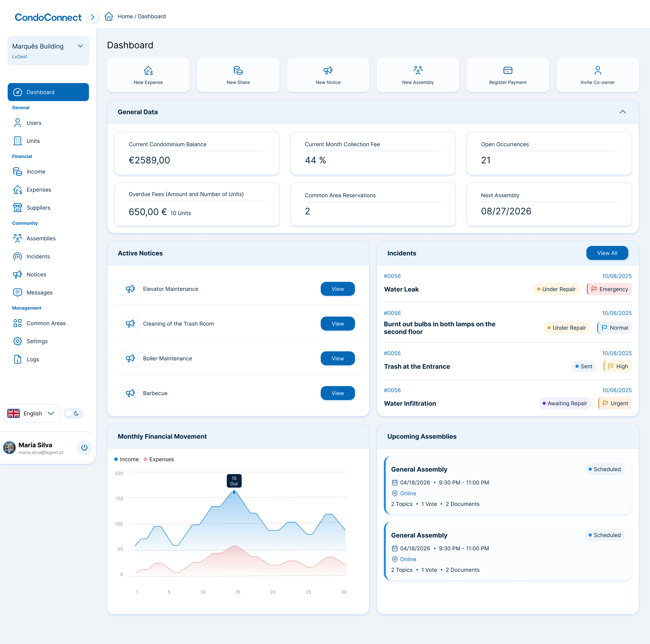
Task: Click the Emergency flag badge on Water Leak
Action: tap(609, 289)
